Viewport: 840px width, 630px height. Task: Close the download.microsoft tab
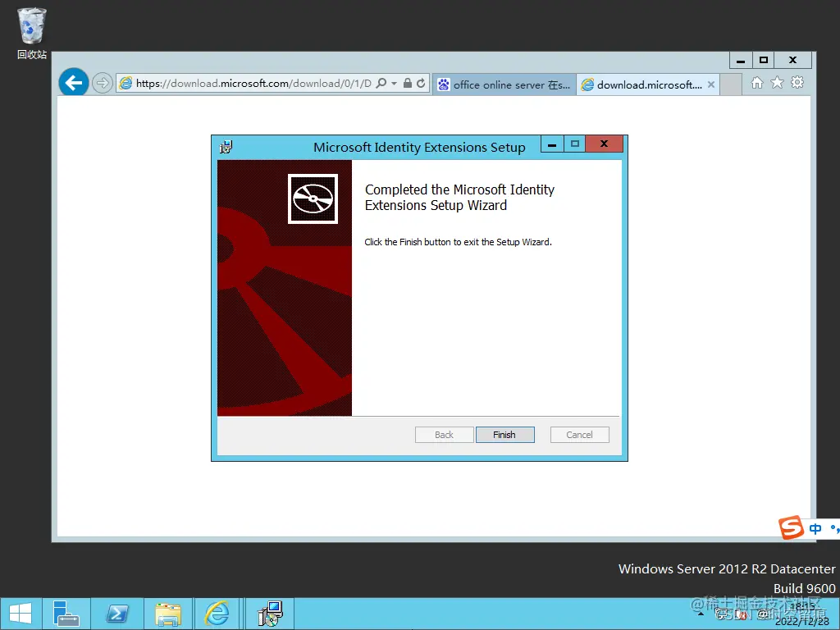point(711,84)
